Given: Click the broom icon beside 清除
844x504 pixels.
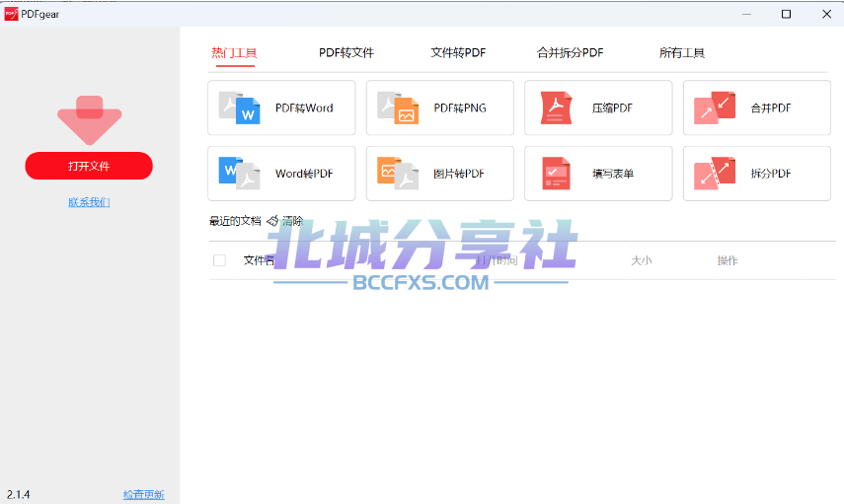Looking at the screenshot, I should point(272,221).
